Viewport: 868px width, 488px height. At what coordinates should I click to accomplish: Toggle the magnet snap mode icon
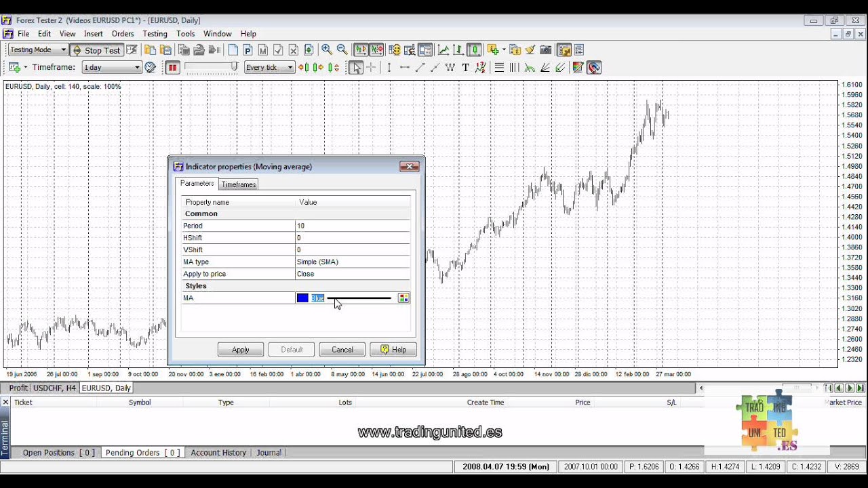click(594, 67)
